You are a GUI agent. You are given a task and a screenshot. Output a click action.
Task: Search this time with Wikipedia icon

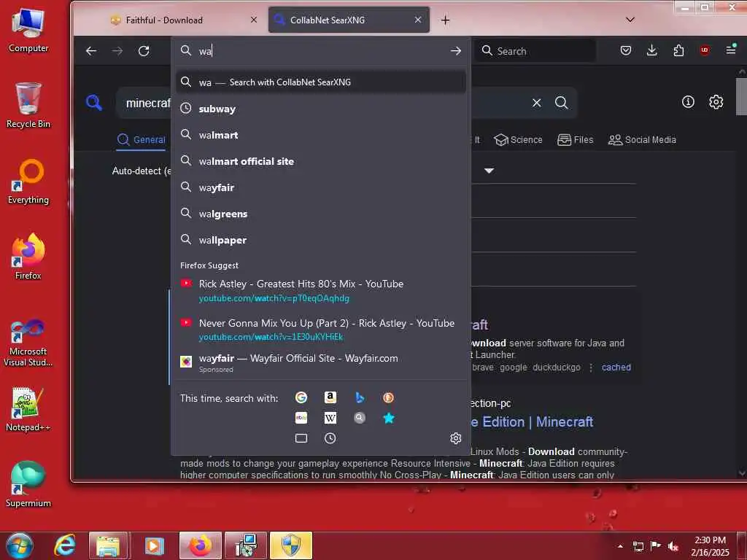click(330, 418)
